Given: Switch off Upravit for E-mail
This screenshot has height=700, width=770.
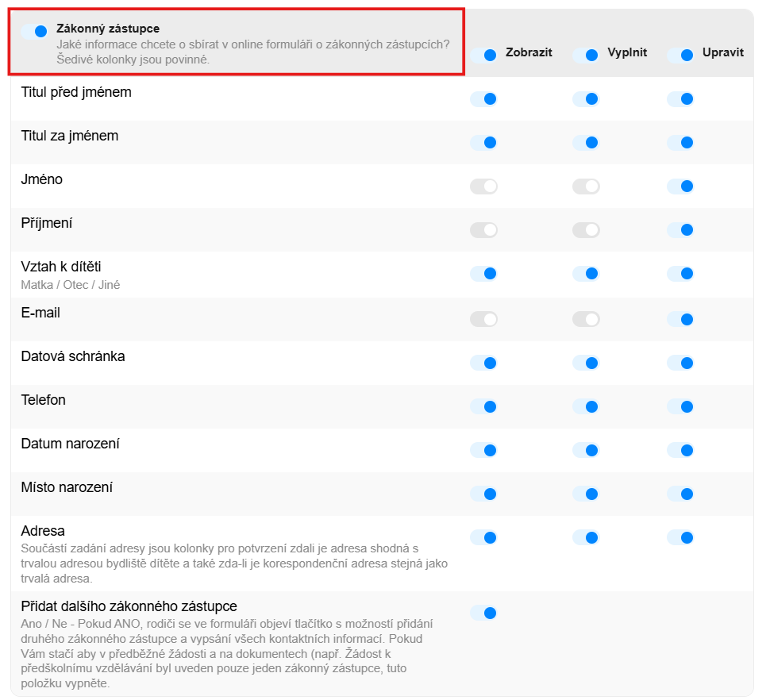Looking at the screenshot, I should click(x=680, y=319).
